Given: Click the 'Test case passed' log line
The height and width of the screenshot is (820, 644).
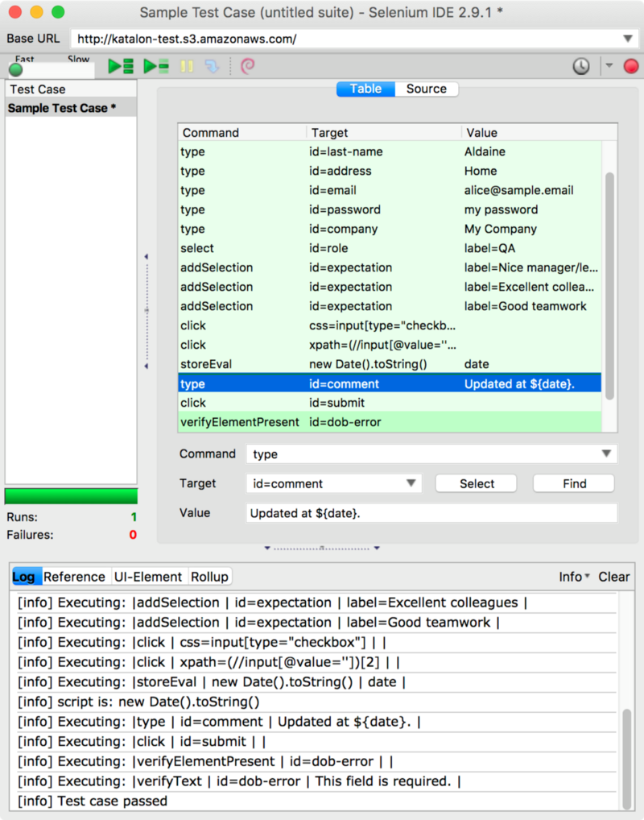Looking at the screenshot, I should pyautogui.click(x=317, y=801).
